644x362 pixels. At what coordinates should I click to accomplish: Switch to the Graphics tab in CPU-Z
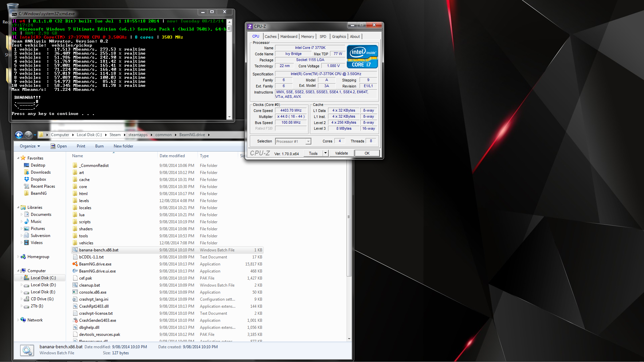coord(339,37)
